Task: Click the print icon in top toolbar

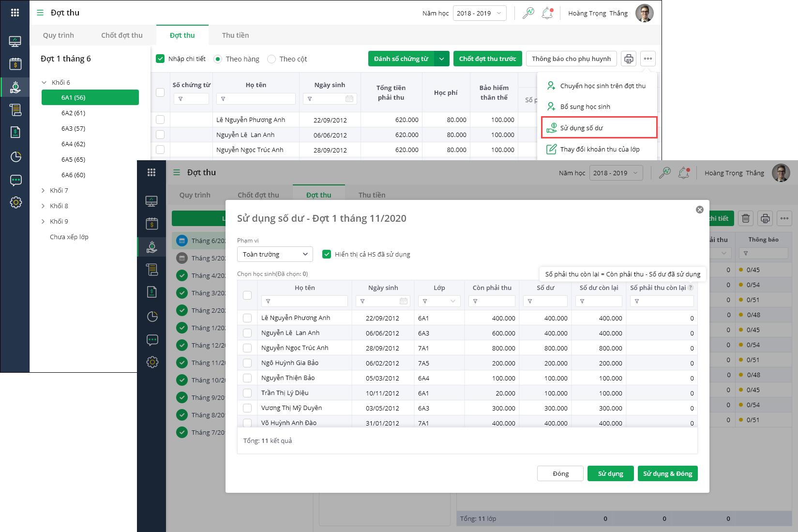Action: pos(628,59)
